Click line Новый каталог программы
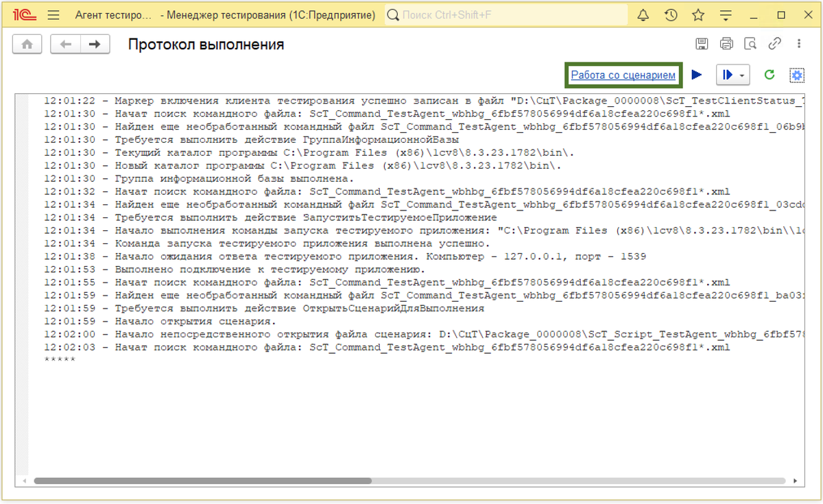The width and height of the screenshot is (823, 504). [x=302, y=165]
